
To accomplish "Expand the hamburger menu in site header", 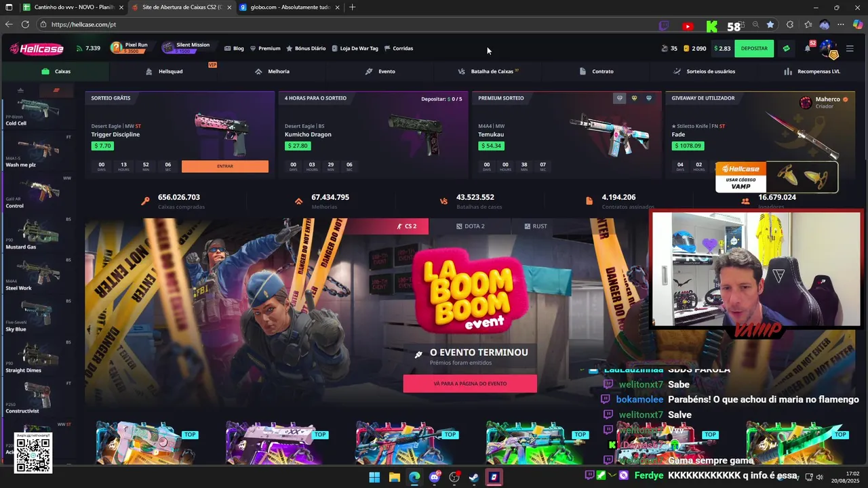I will (x=850, y=48).
